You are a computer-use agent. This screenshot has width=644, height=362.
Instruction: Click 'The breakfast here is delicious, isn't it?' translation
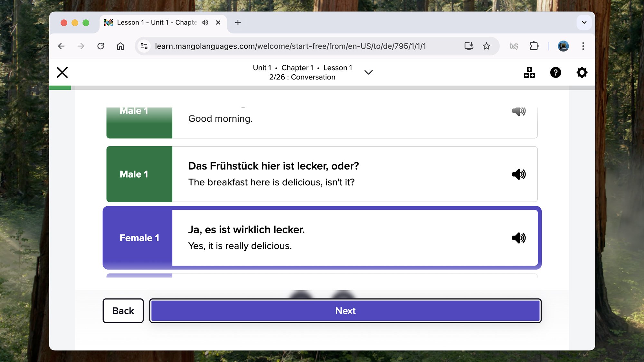pos(271,182)
